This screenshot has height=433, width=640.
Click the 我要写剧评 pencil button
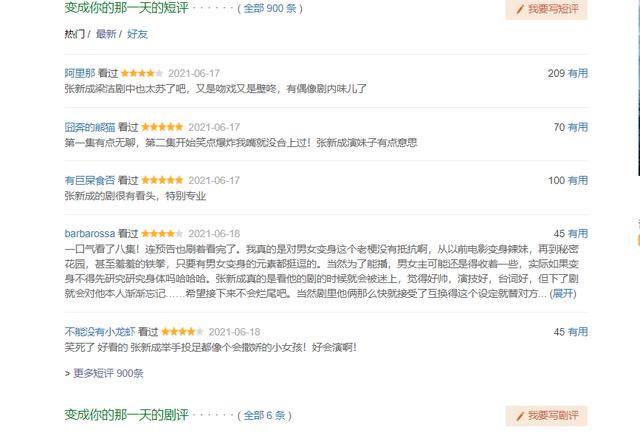(547, 415)
